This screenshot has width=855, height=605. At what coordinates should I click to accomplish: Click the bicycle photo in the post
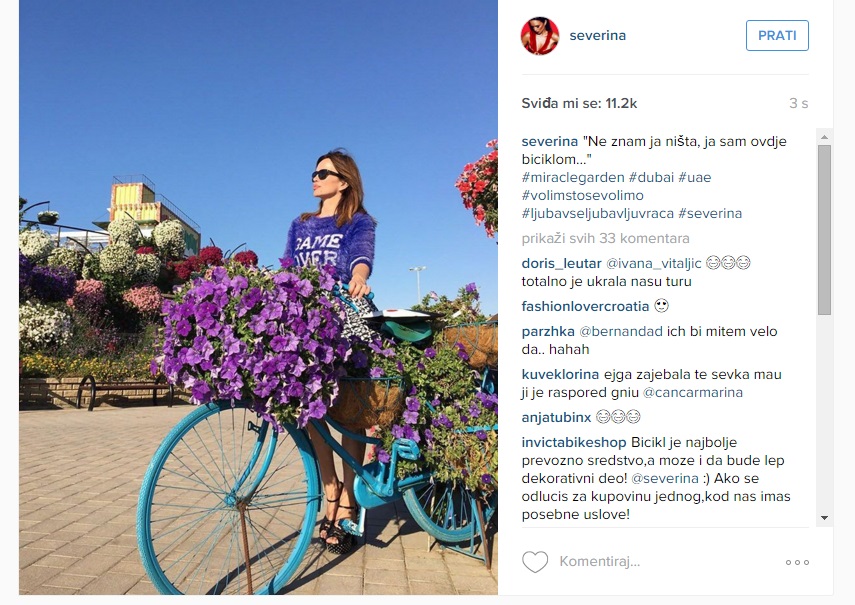click(x=258, y=297)
